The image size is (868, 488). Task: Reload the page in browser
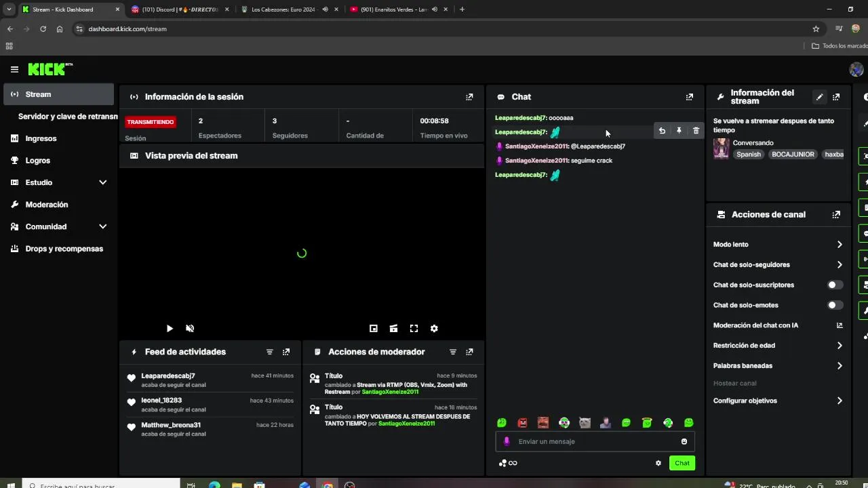(x=43, y=29)
